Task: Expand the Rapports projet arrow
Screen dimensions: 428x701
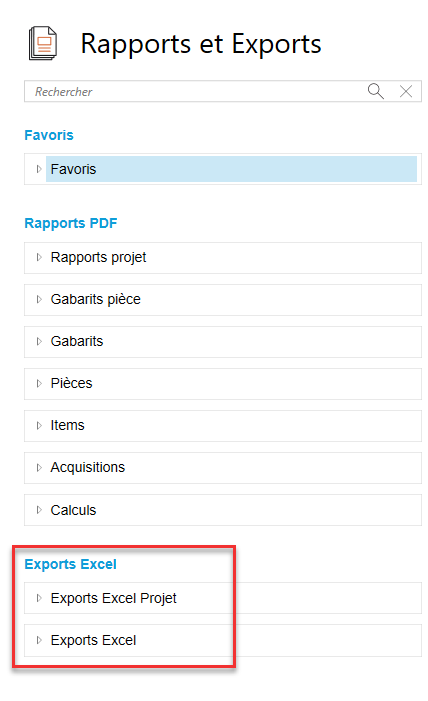Action: click(39, 257)
